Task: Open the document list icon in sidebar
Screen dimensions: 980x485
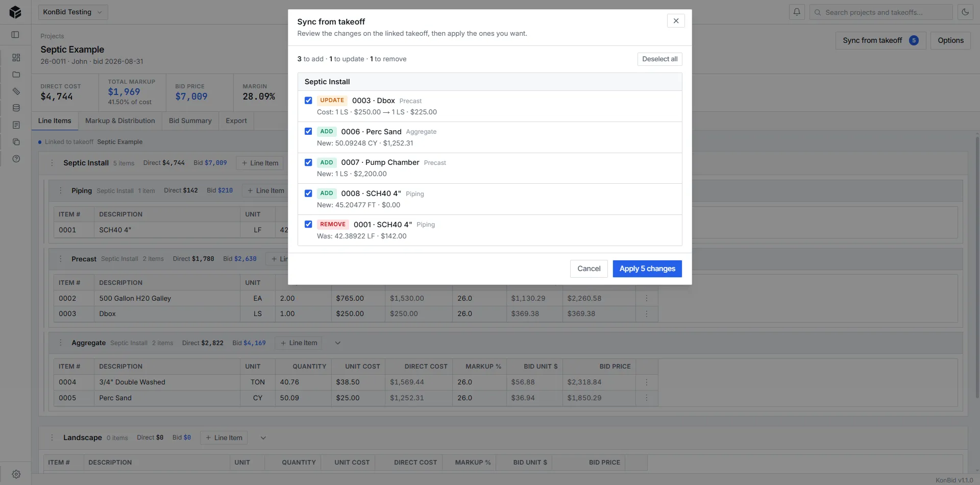Action: point(16,125)
